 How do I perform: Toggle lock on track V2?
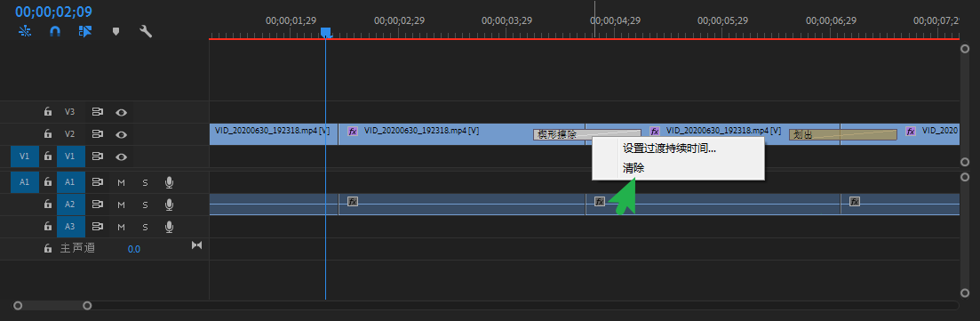point(47,134)
